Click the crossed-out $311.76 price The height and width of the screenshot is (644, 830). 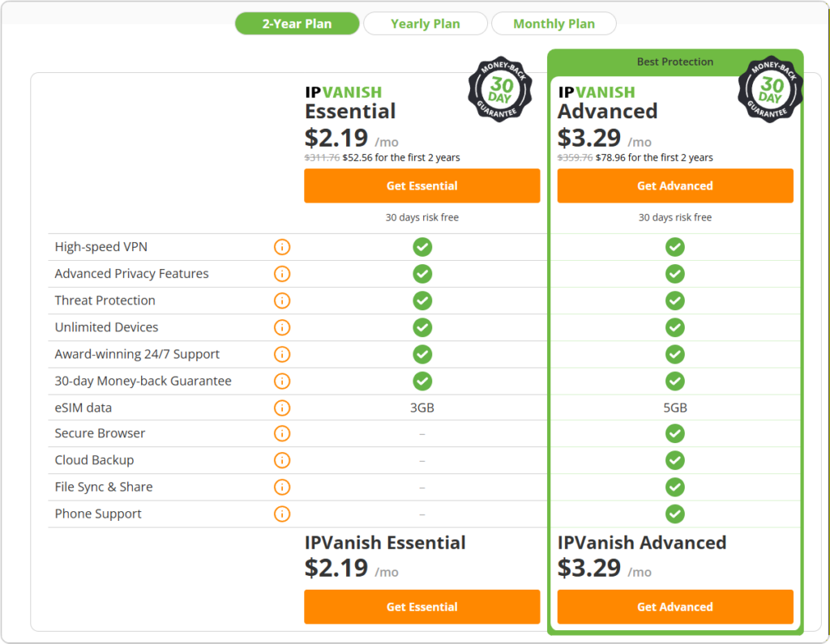321,157
